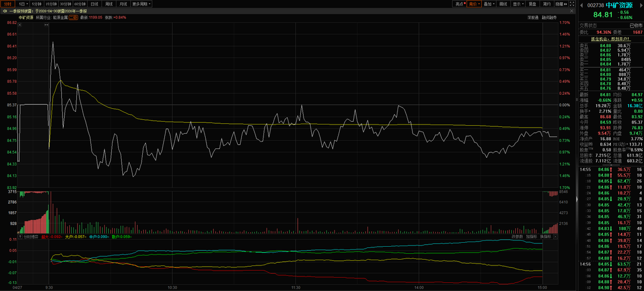Activate the 画线 drawing tool
The width and height of the screenshot is (644, 291).
[x=503, y=3]
